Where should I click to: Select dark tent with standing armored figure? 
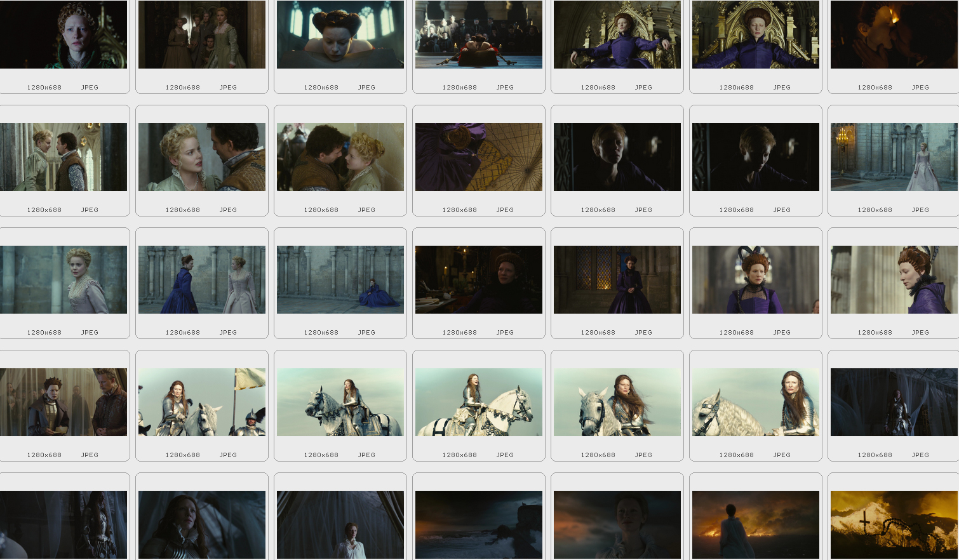click(894, 402)
